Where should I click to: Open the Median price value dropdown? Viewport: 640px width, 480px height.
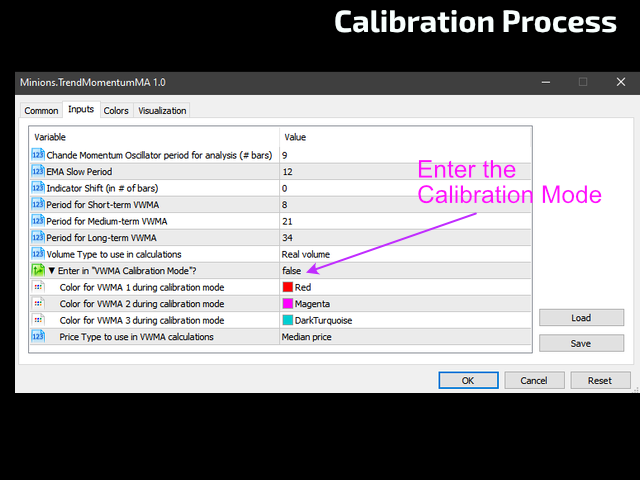(307, 337)
